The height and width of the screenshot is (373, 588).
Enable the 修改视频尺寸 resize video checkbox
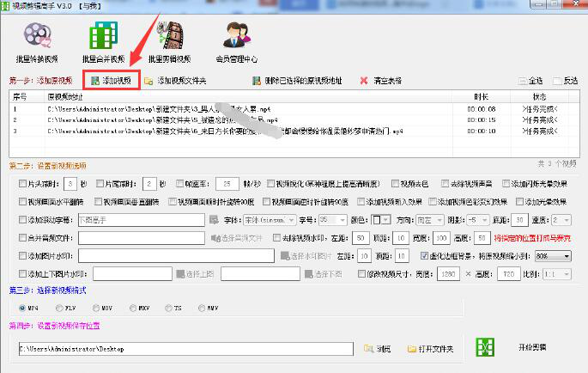pos(361,274)
